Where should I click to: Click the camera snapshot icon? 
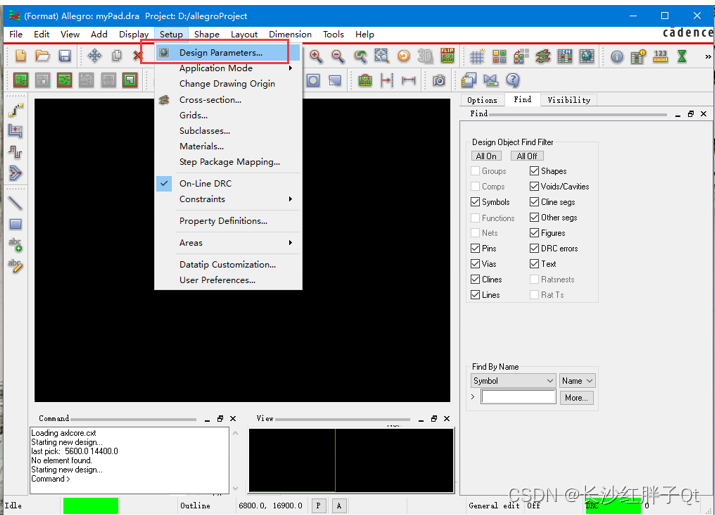point(439,81)
